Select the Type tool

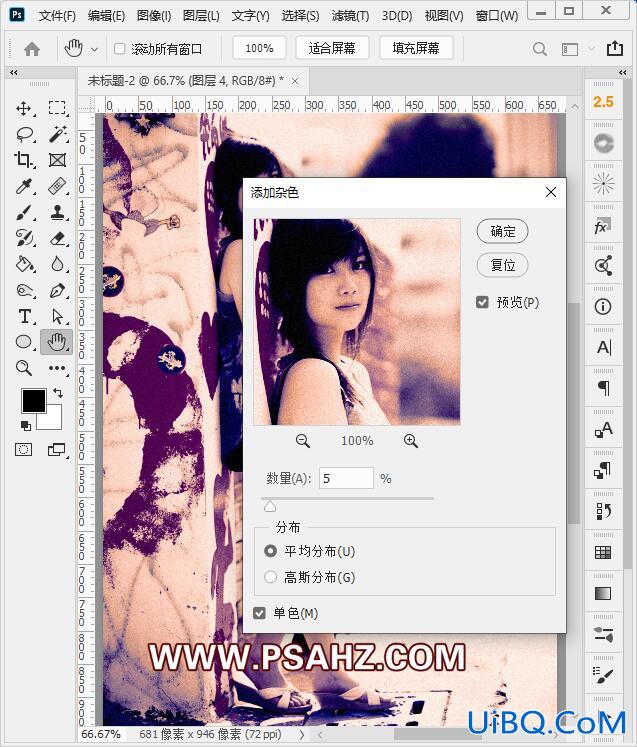pyautogui.click(x=24, y=316)
